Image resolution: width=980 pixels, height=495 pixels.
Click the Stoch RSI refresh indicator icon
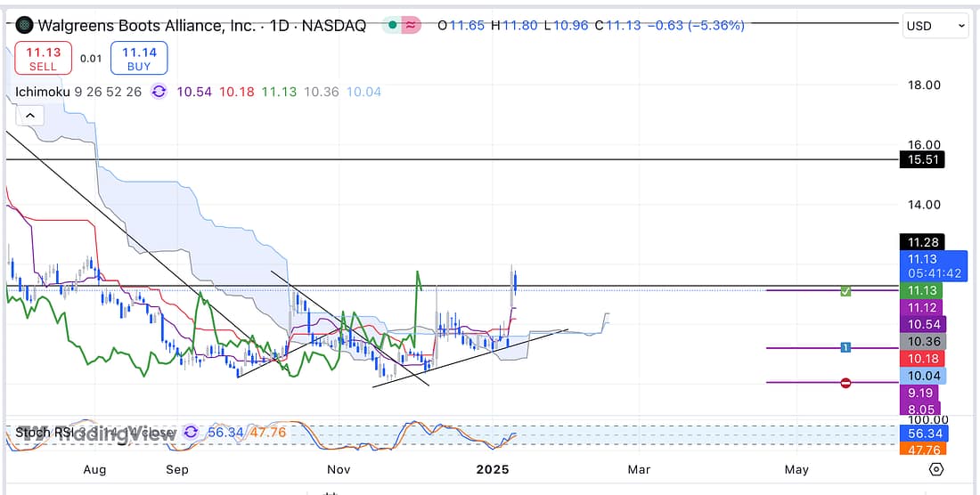click(191, 434)
